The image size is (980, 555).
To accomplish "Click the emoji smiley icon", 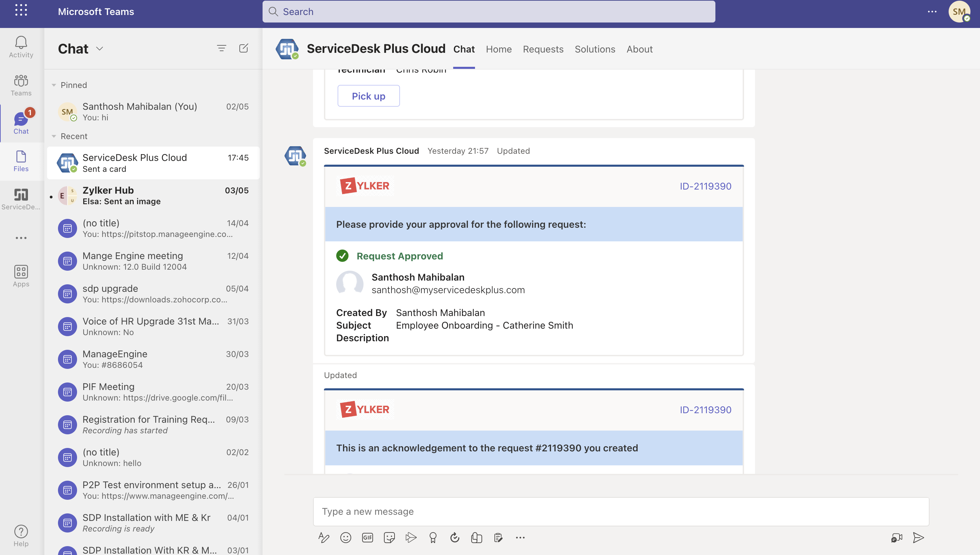I will coord(345,538).
